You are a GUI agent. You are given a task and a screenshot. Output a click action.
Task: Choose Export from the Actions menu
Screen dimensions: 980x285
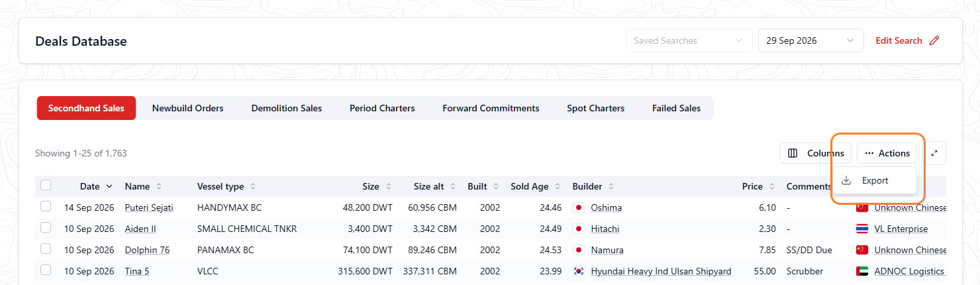tap(874, 180)
